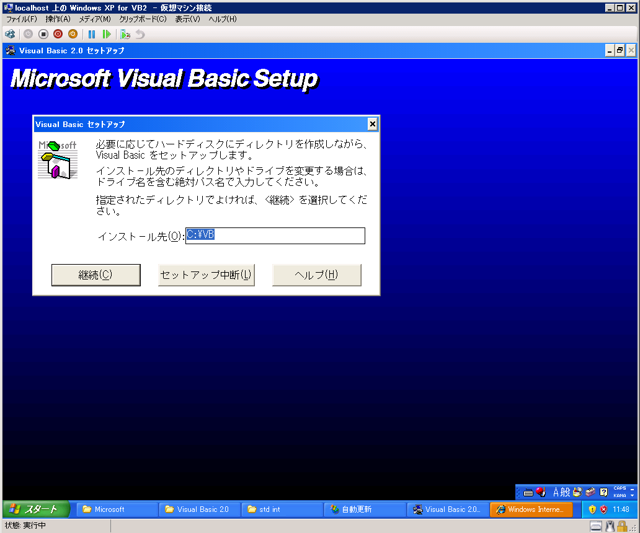640x533 pixels.
Task: Click the Microsoft setup illustration icon
Action: coord(58,160)
